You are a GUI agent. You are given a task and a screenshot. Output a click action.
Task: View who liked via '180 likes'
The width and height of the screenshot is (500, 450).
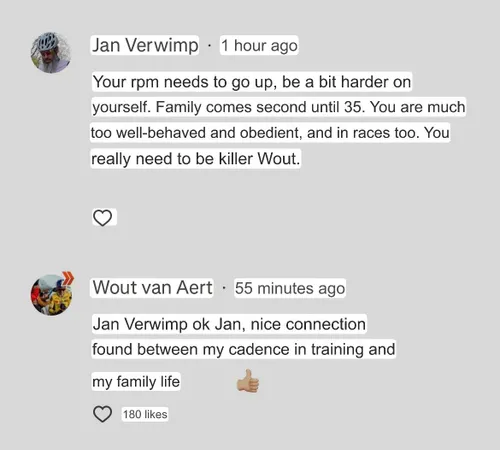pyautogui.click(x=145, y=414)
